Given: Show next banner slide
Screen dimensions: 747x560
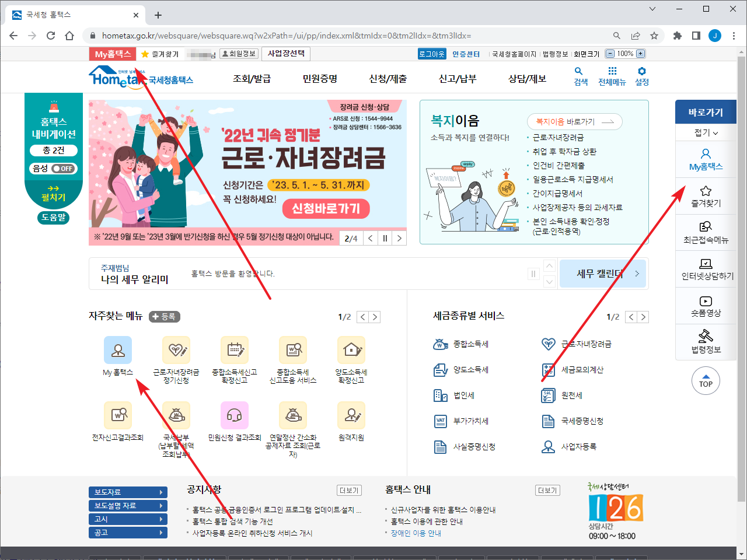Looking at the screenshot, I should coord(399,238).
